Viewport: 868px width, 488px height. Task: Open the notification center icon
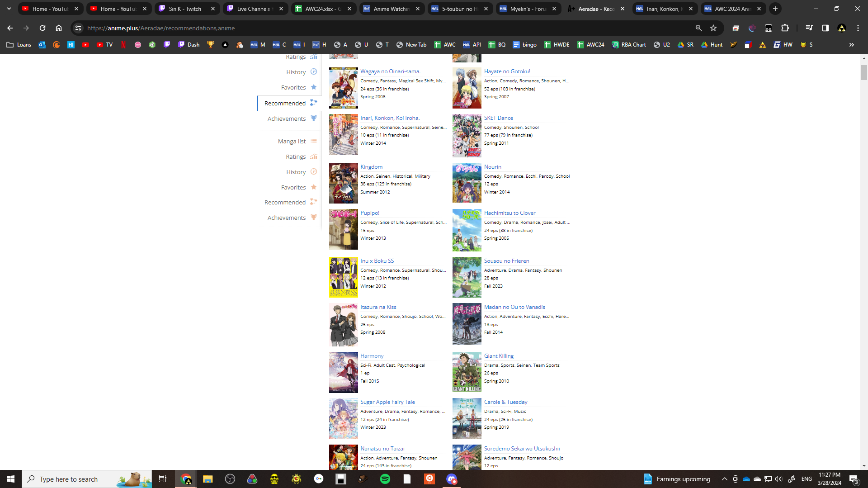[854, 479]
